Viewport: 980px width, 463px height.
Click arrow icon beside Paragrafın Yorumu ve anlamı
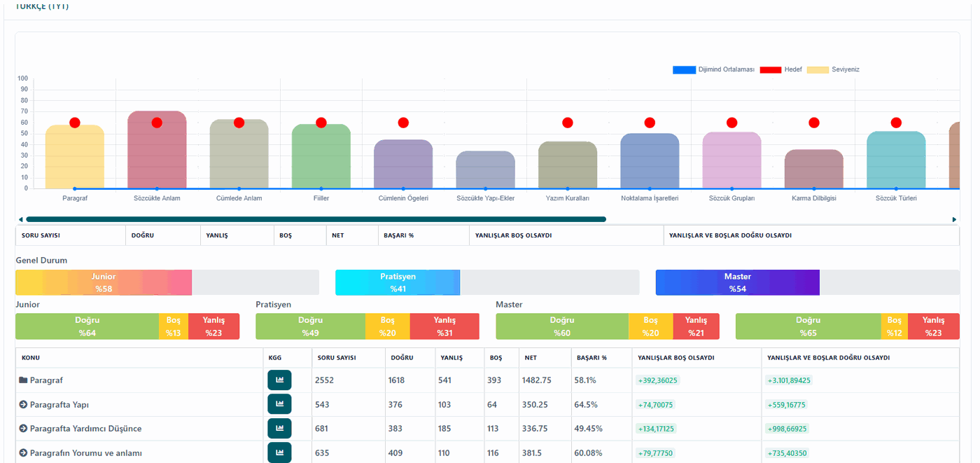tap(23, 452)
